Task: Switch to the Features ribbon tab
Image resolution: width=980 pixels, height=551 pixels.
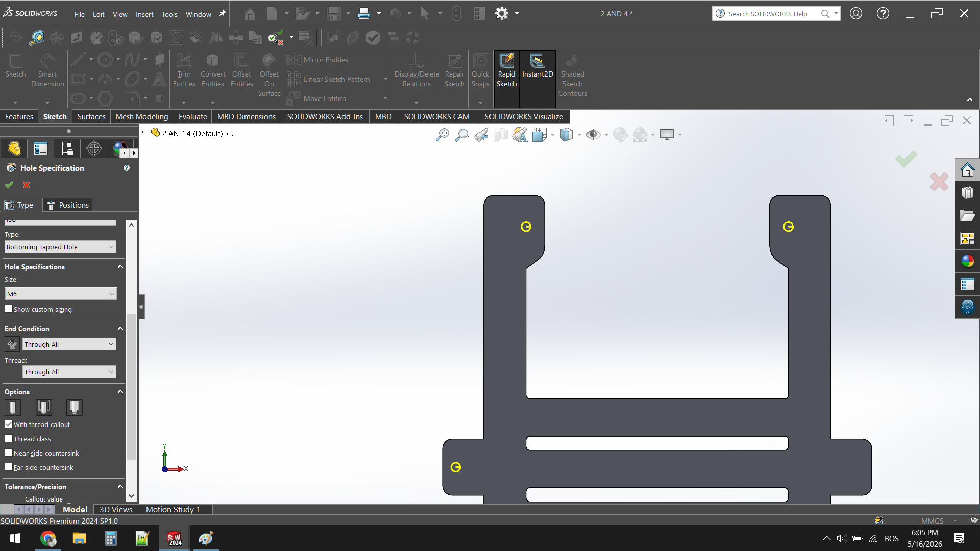Action: tap(19, 117)
